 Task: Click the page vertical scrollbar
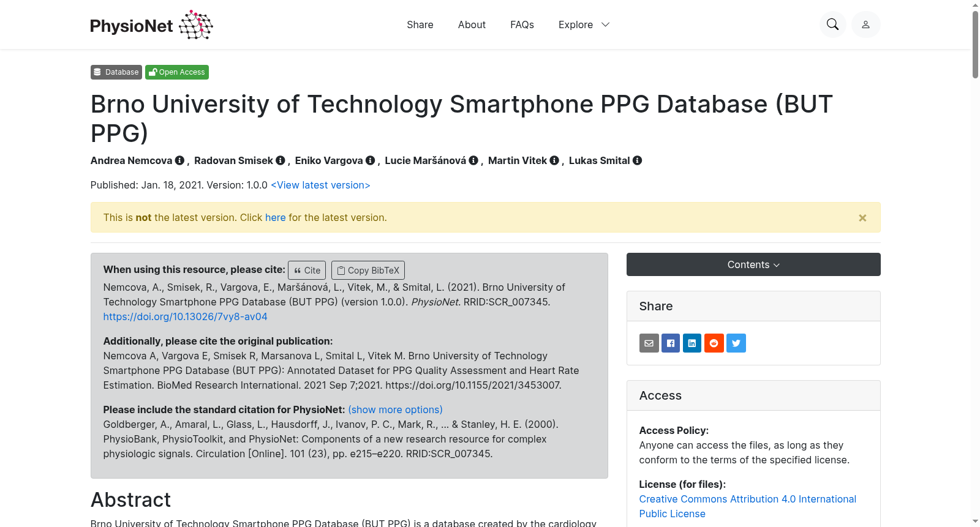(975, 44)
